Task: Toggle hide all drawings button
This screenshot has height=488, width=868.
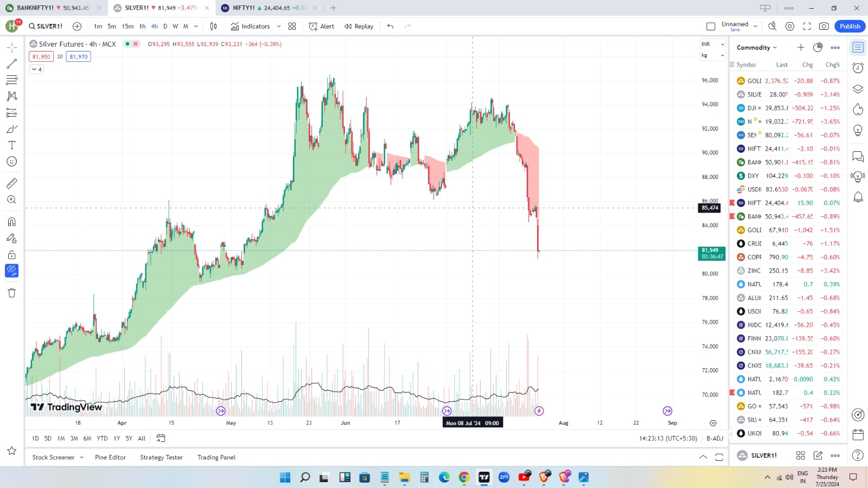Action: (11, 271)
